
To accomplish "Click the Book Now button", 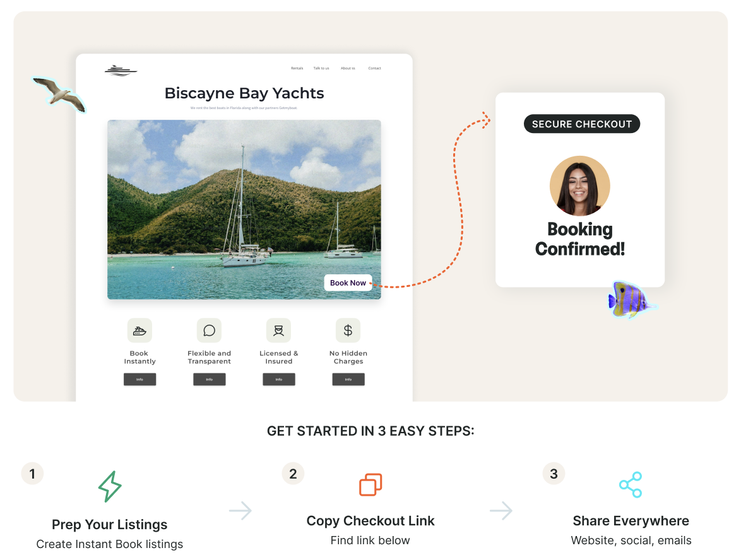I will tap(348, 283).
